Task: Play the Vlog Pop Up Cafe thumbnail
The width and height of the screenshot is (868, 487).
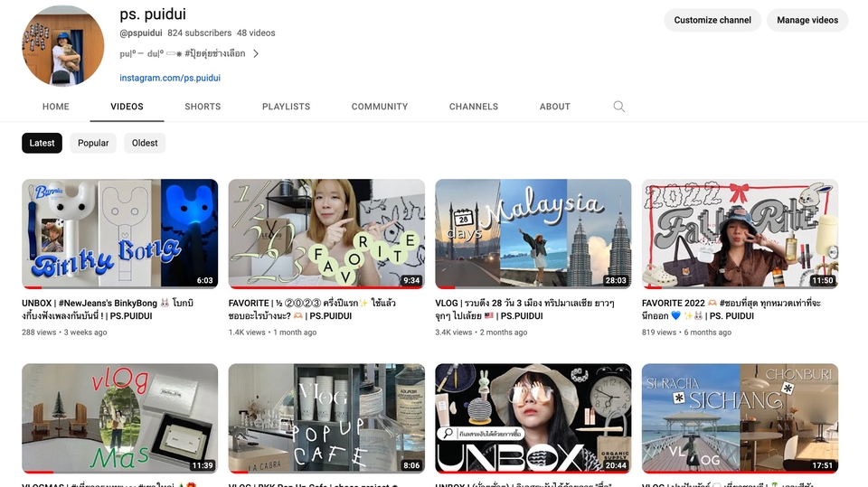Action: pos(326,418)
